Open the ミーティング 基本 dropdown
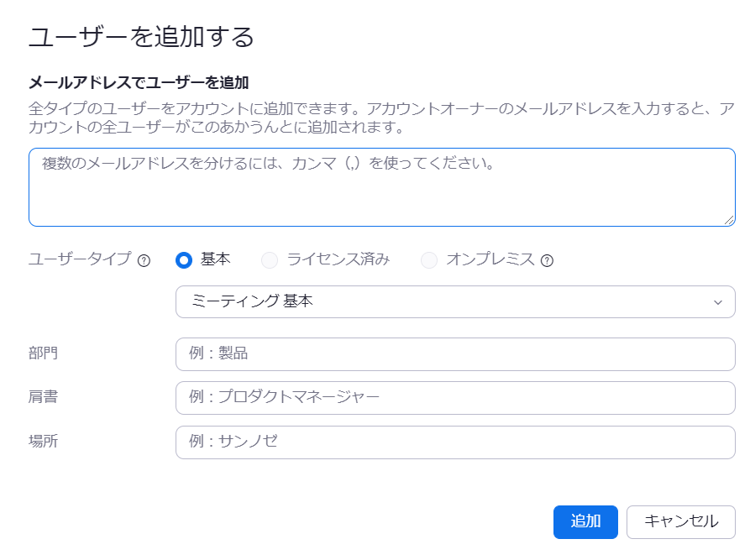 [455, 301]
